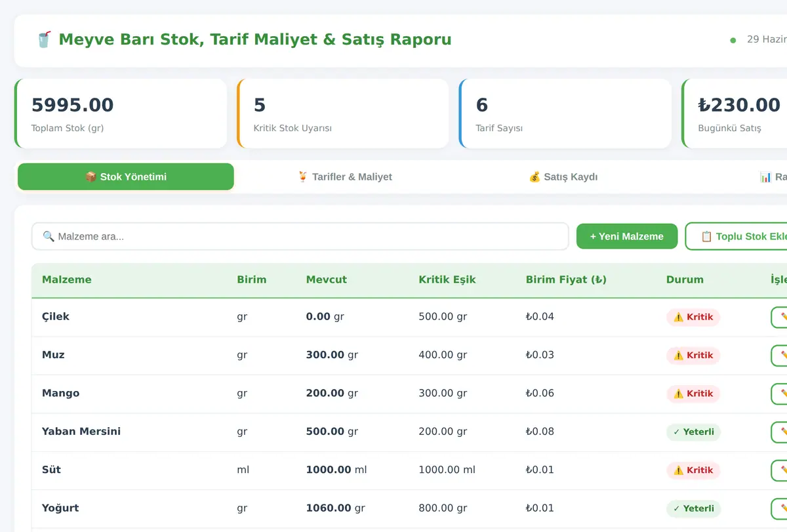Click the edit pencil button in the Mango row
Viewport: 787px width, 532px height.
779,394
